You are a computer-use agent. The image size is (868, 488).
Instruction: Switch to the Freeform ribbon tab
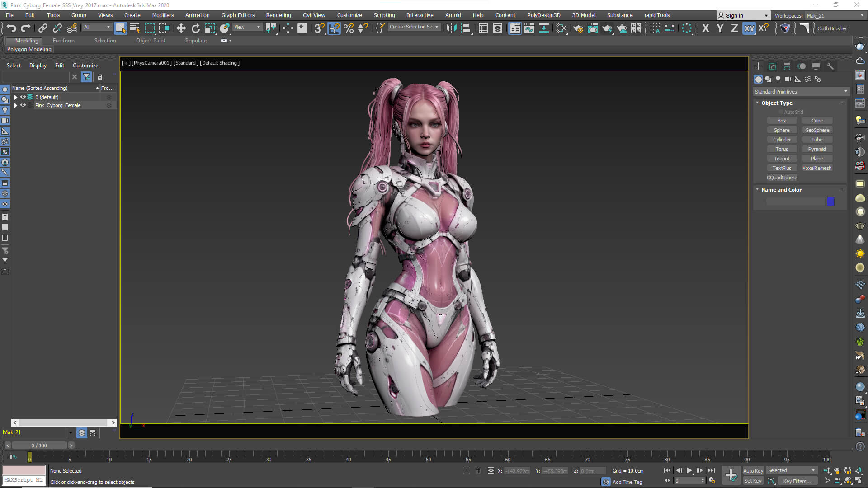63,41
